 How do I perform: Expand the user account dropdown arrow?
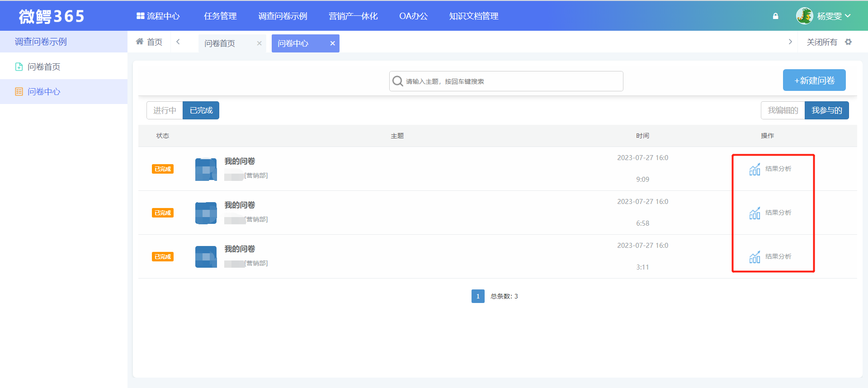pyautogui.click(x=848, y=16)
